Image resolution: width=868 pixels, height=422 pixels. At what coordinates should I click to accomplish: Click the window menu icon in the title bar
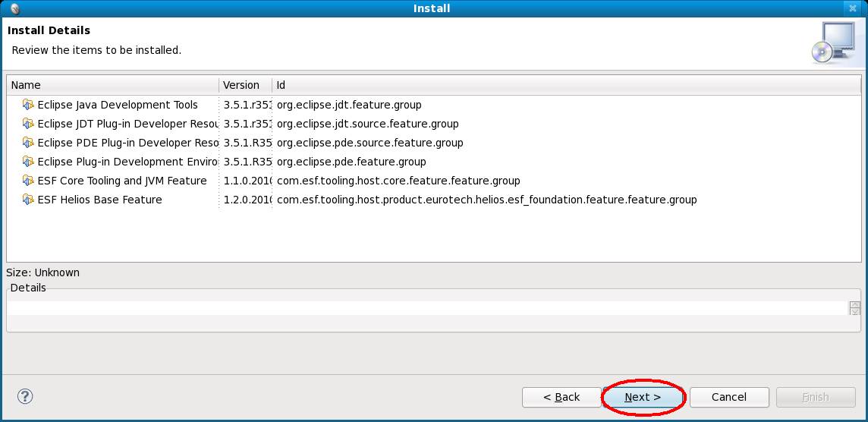tap(15, 8)
